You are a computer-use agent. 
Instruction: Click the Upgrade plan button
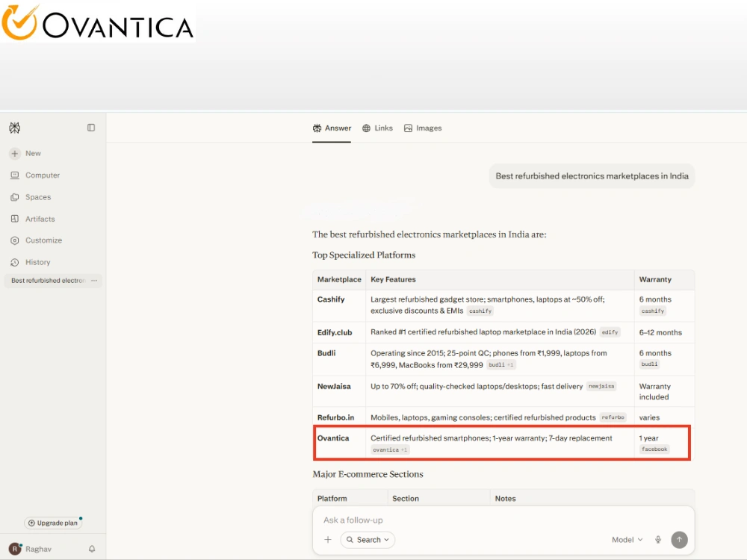pyautogui.click(x=53, y=523)
